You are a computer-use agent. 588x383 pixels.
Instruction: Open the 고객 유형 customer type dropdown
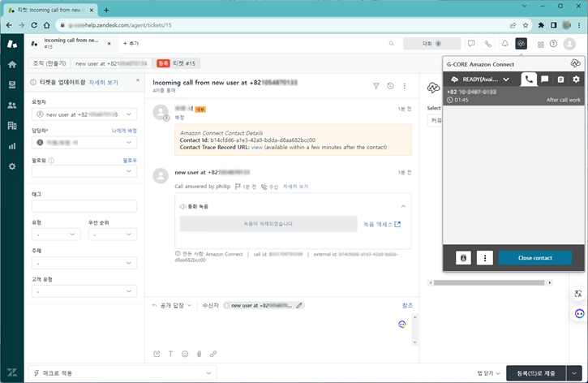point(84,291)
